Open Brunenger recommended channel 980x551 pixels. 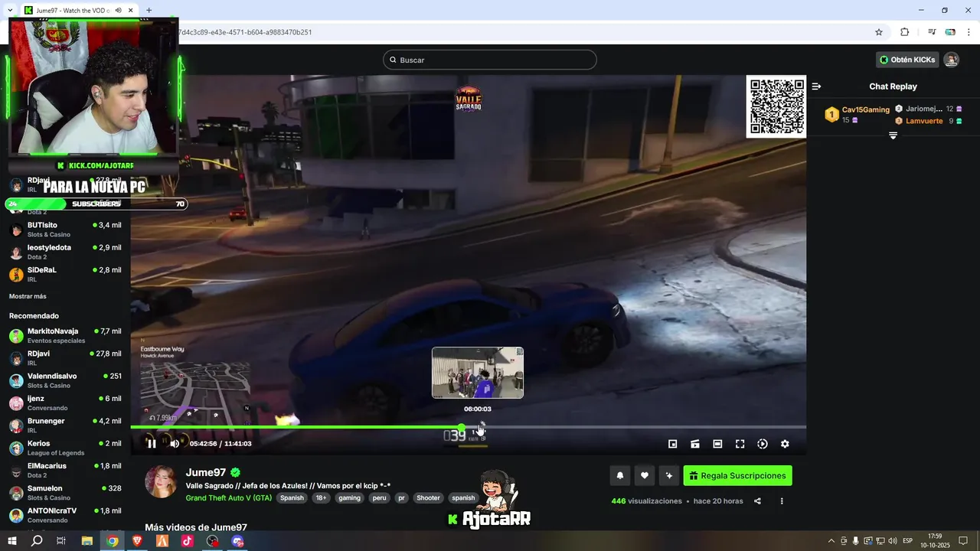(x=65, y=425)
